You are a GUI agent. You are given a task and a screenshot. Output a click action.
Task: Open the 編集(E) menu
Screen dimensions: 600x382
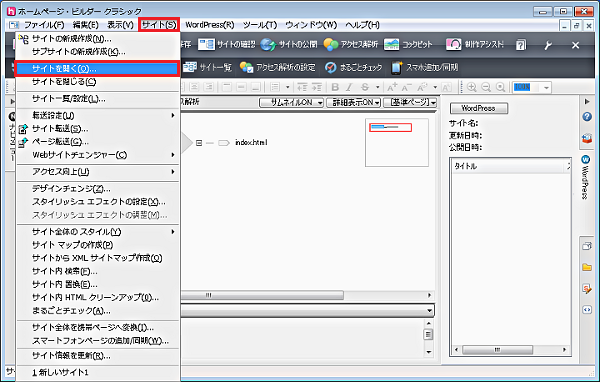pyautogui.click(x=85, y=25)
